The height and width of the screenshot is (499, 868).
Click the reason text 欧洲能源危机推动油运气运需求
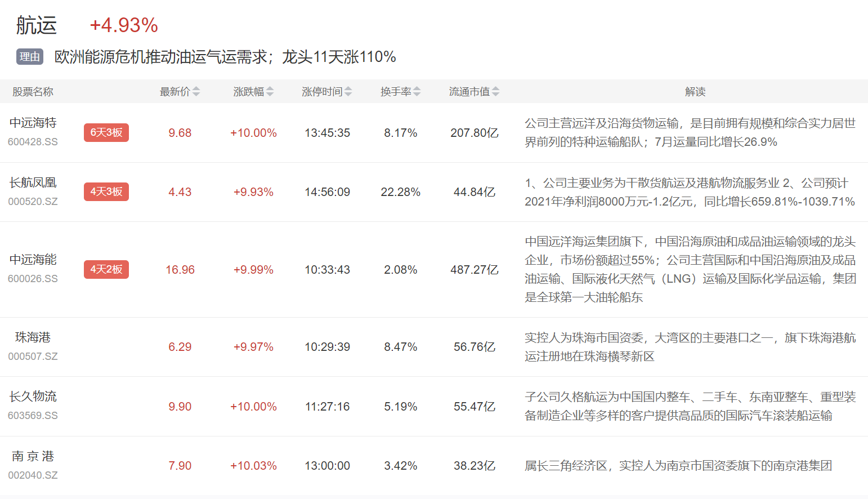coord(161,57)
